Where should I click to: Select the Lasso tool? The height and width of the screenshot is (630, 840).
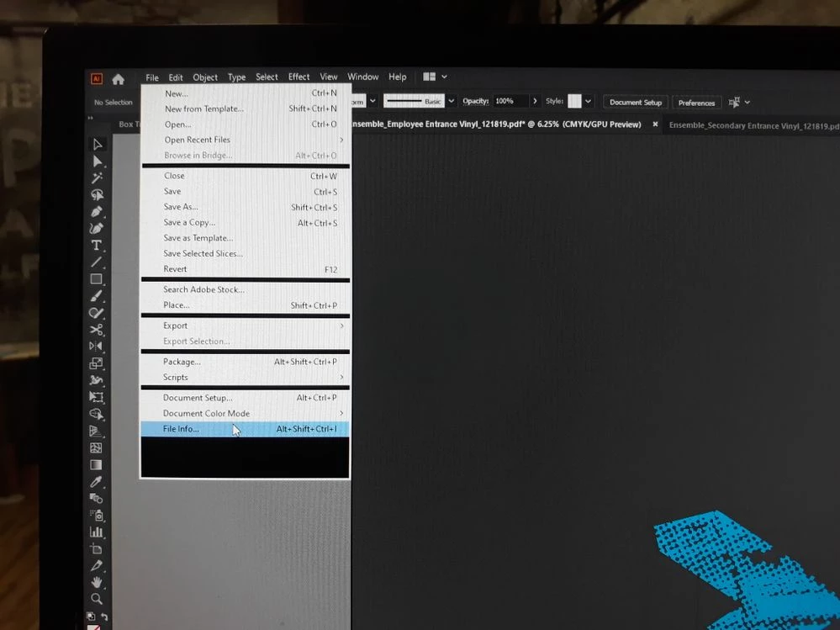click(97, 194)
